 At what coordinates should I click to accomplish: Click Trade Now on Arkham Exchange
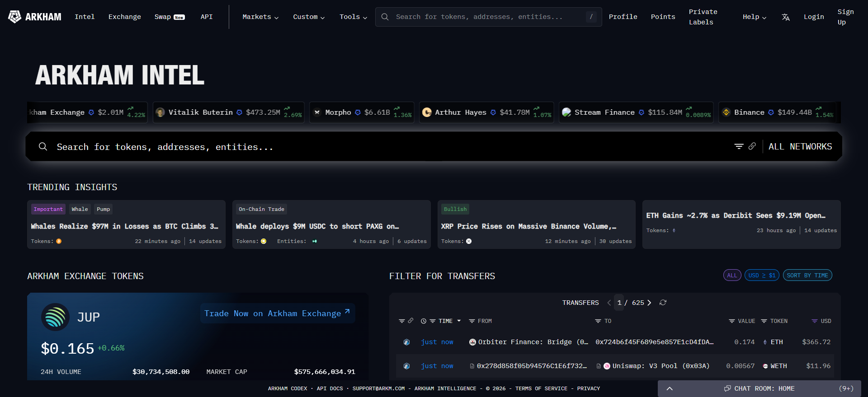(x=277, y=313)
